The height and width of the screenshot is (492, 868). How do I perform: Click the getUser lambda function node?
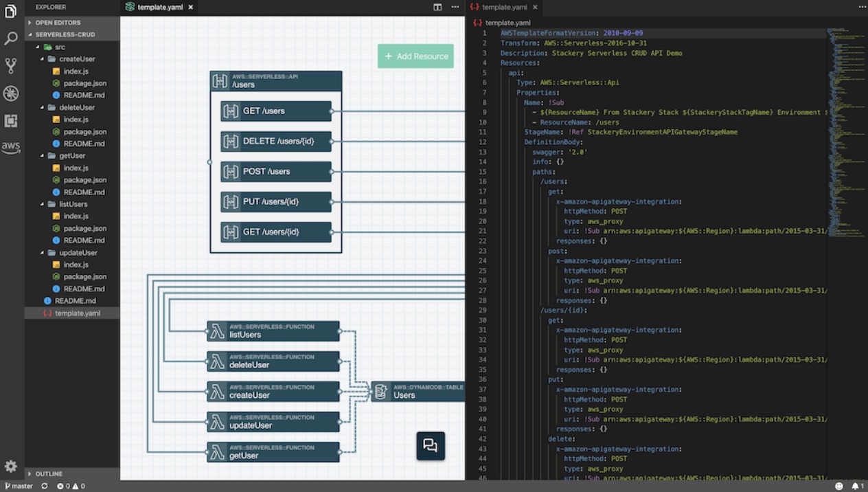click(273, 452)
